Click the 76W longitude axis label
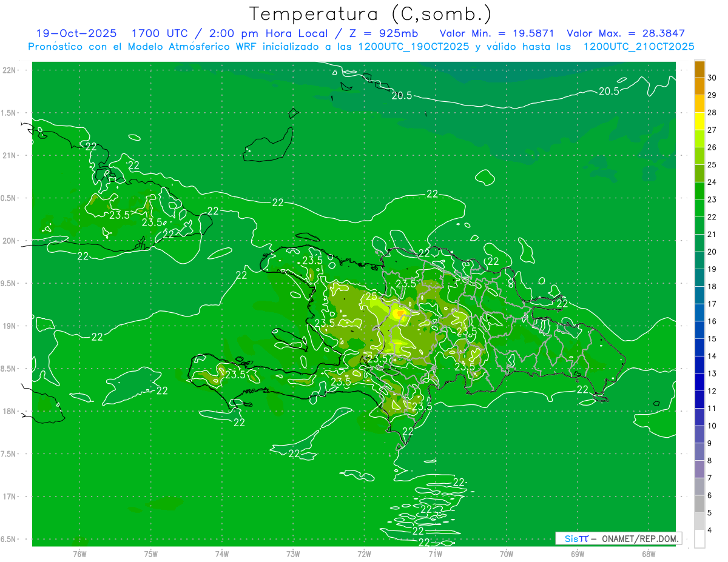 click(x=79, y=554)
